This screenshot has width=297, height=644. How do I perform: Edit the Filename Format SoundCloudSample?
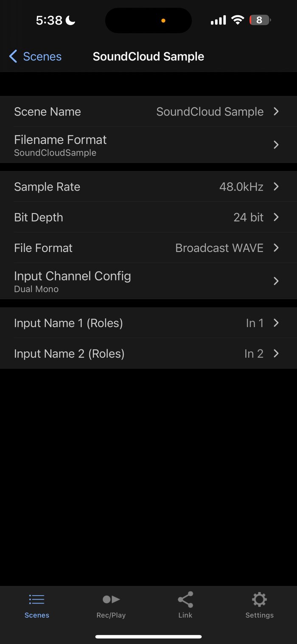pyautogui.click(x=148, y=144)
